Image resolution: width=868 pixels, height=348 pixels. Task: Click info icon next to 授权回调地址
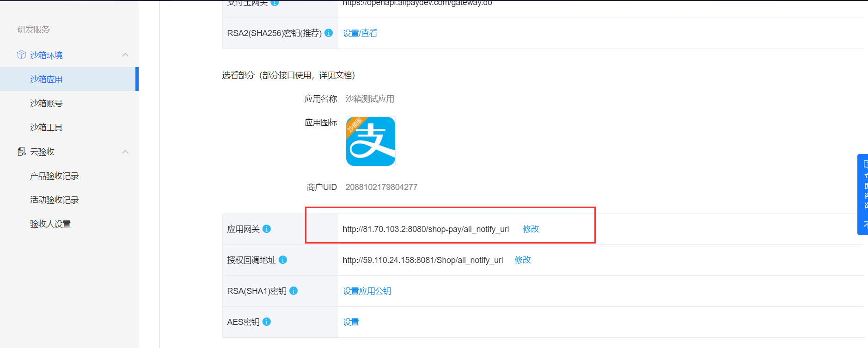pyautogui.click(x=283, y=260)
